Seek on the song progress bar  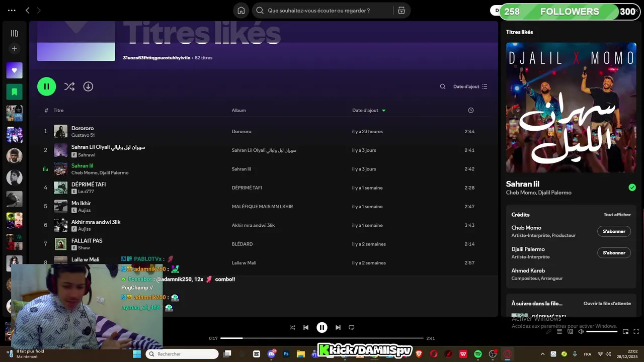(x=322, y=338)
